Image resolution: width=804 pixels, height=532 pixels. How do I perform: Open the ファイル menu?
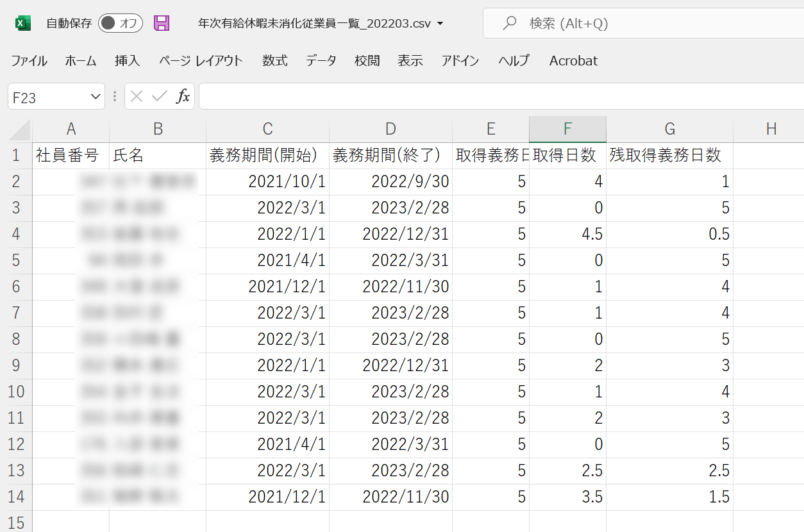coord(29,61)
